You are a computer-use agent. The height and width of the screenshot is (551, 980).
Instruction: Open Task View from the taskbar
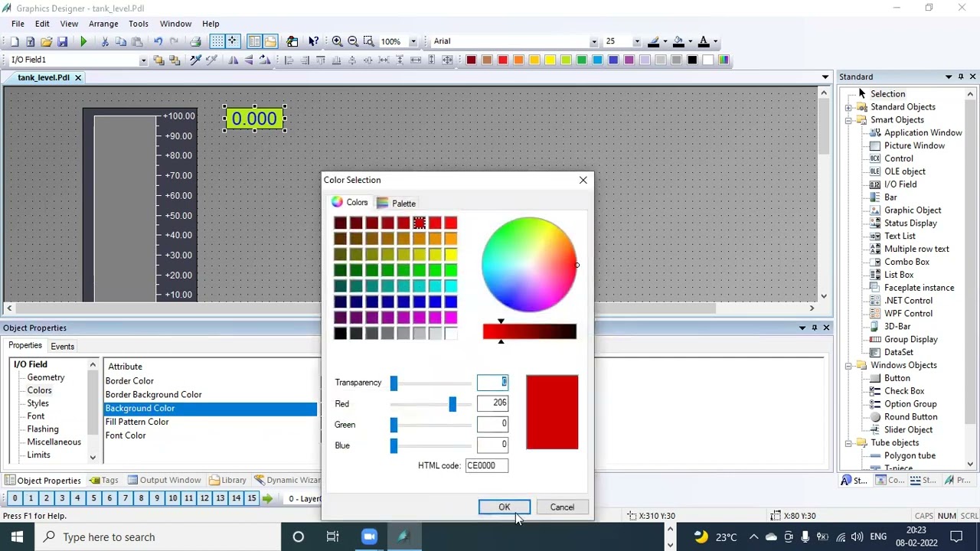(333, 537)
